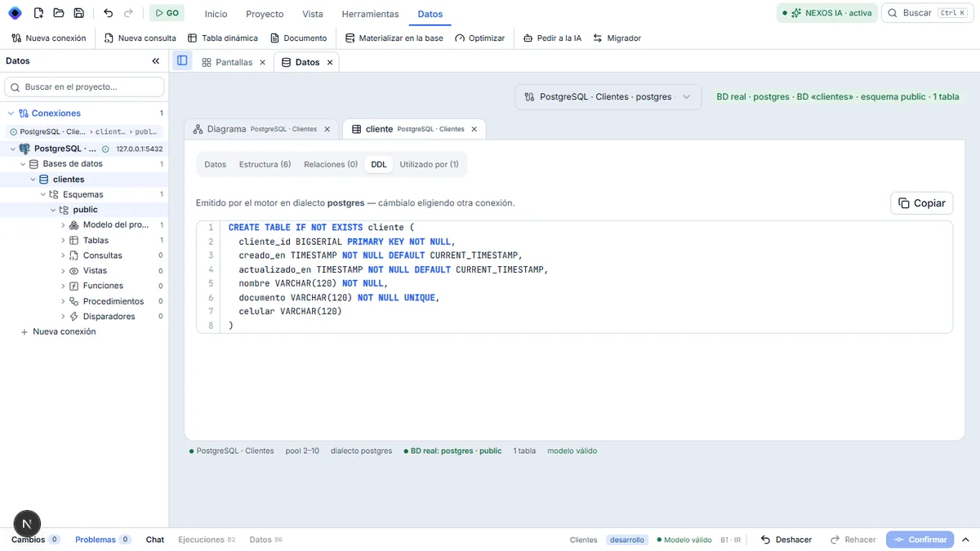This screenshot has width=980, height=551.
Task: Copy the DDL with the Copiar button
Action: pyautogui.click(x=921, y=203)
